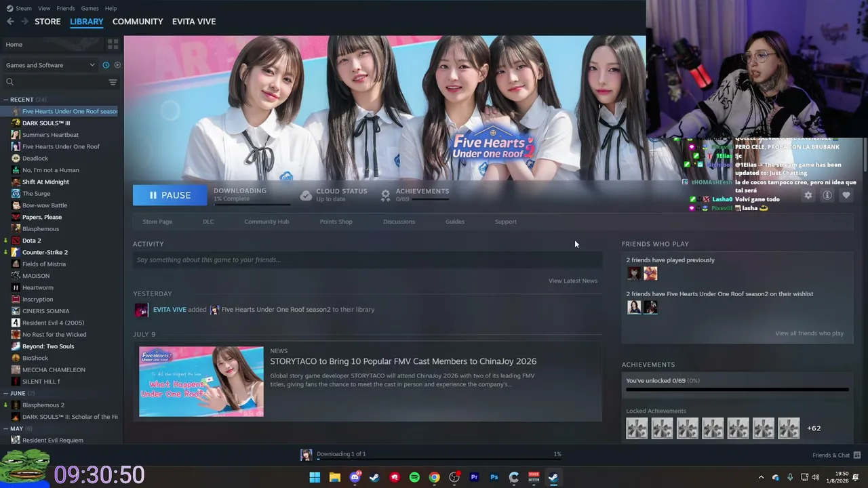
Task: Open Spotify from the taskbar
Action: point(414,477)
